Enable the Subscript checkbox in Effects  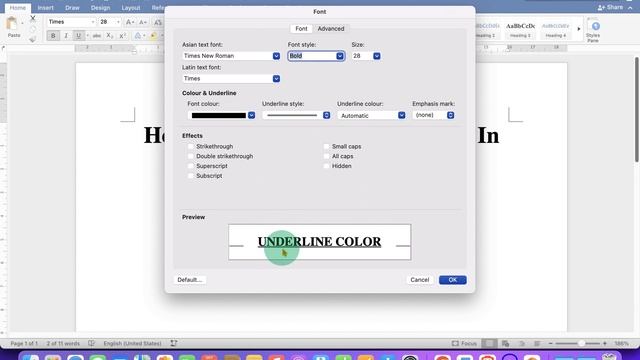click(191, 176)
